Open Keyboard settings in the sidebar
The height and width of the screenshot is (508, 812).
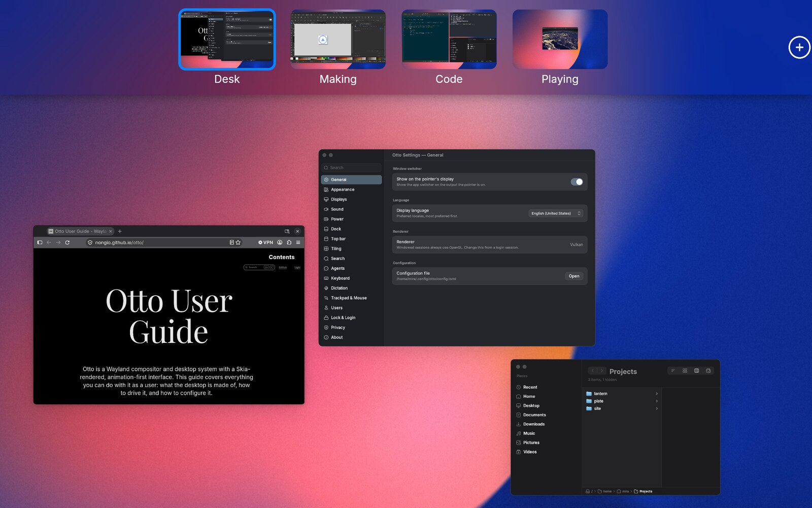[351, 278]
